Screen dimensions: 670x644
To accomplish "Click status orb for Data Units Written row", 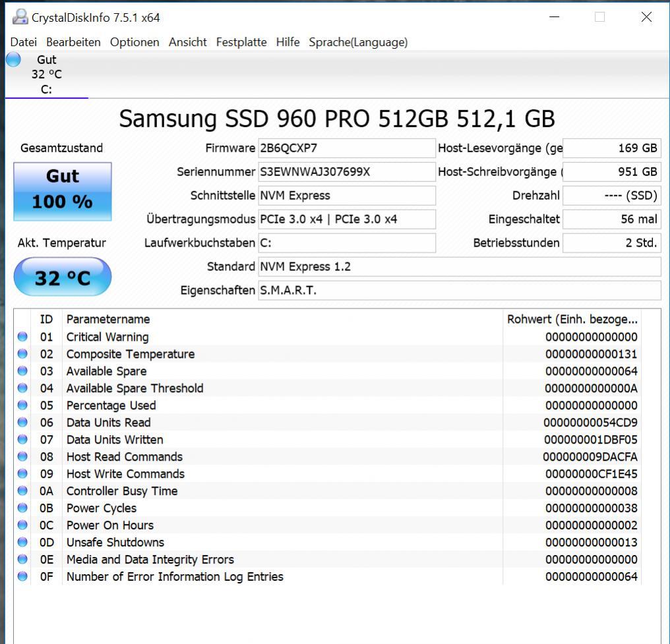I will pos(22,439).
